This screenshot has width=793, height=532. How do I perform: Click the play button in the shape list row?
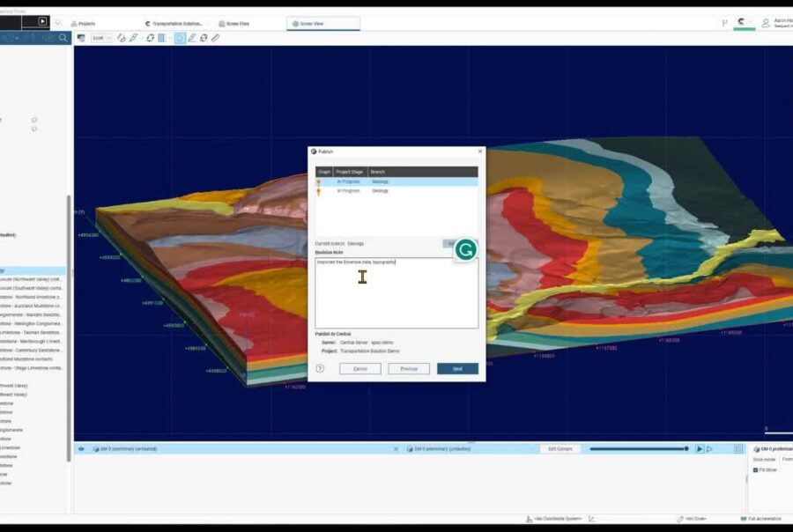[x=700, y=448]
